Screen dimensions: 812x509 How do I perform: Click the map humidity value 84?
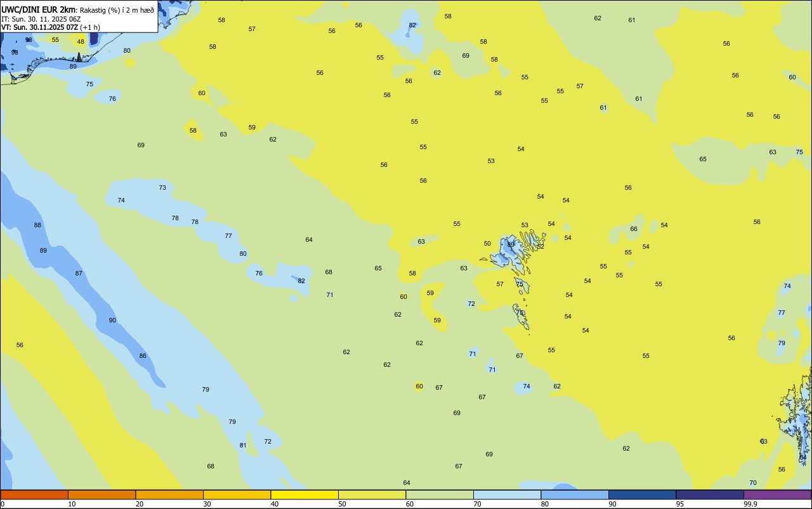[x=802, y=457]
